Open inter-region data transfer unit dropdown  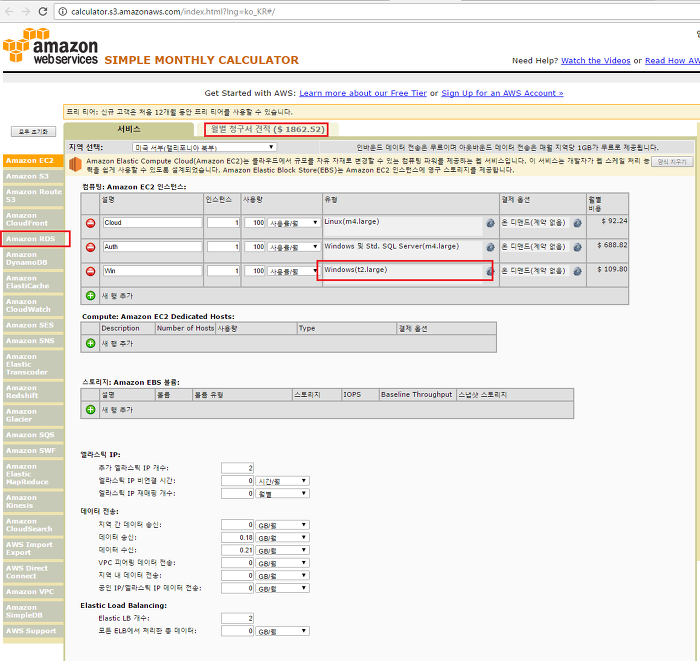point(283,525)
